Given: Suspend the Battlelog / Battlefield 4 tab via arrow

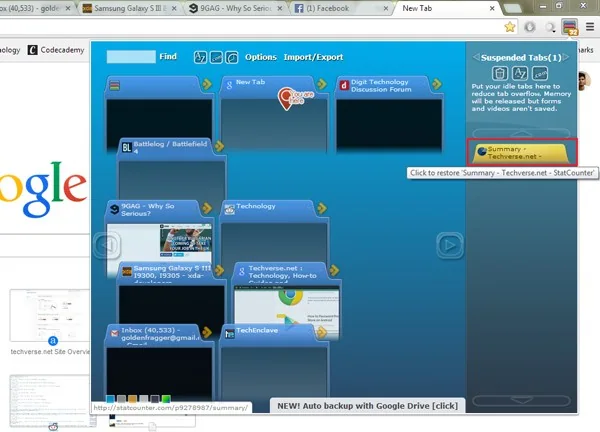Looking at the screenshot, I should click(219, 146).
